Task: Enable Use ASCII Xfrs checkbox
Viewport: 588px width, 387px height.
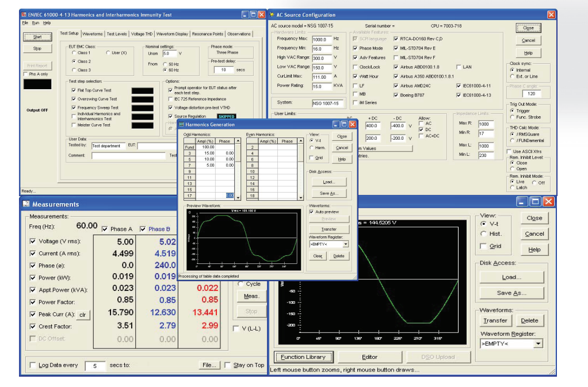Action: click(509, 151)
